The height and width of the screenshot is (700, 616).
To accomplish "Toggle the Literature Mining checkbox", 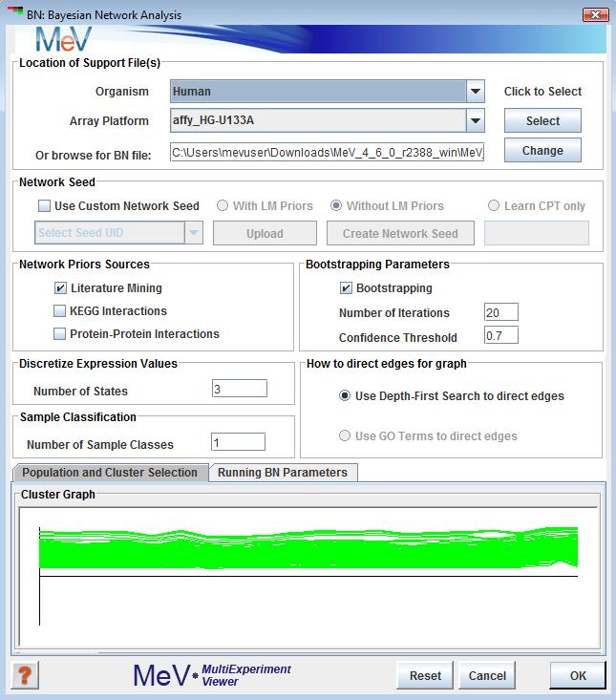I will 61,287.
